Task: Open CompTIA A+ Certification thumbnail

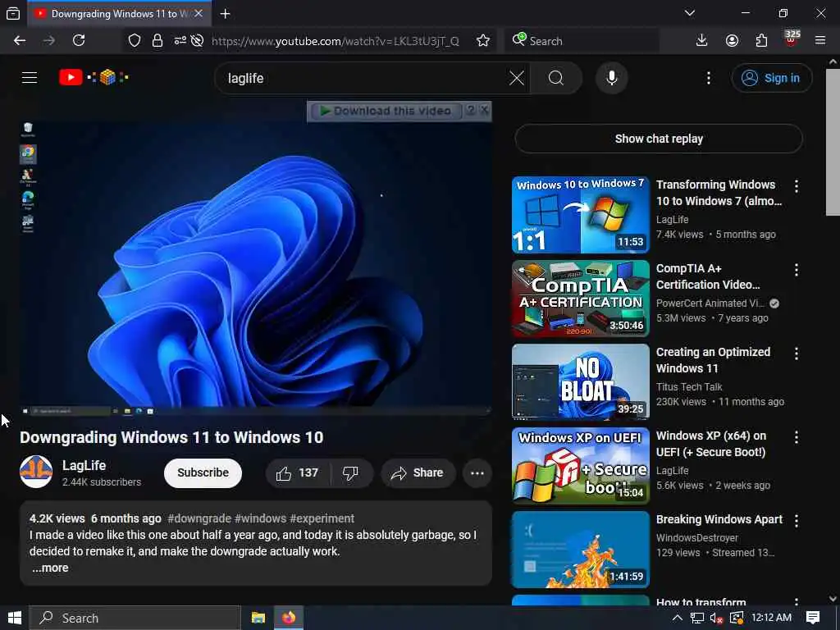Action: point(580,299)
